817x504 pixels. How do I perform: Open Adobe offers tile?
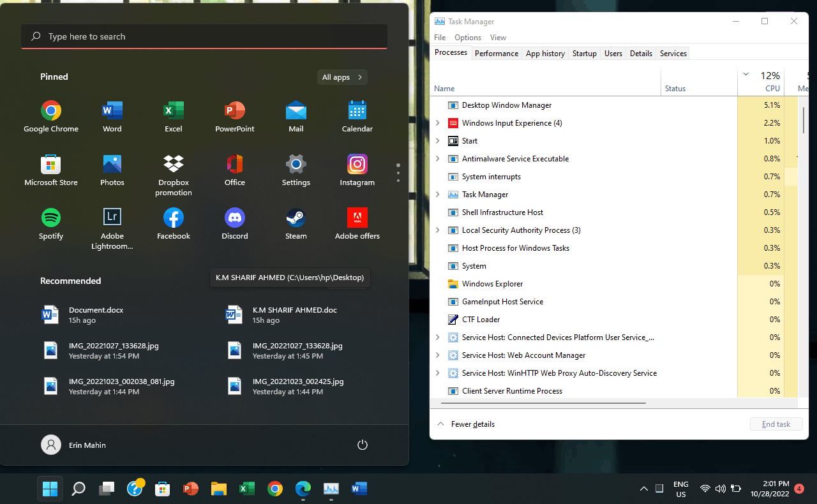click(x=357, y=223)
